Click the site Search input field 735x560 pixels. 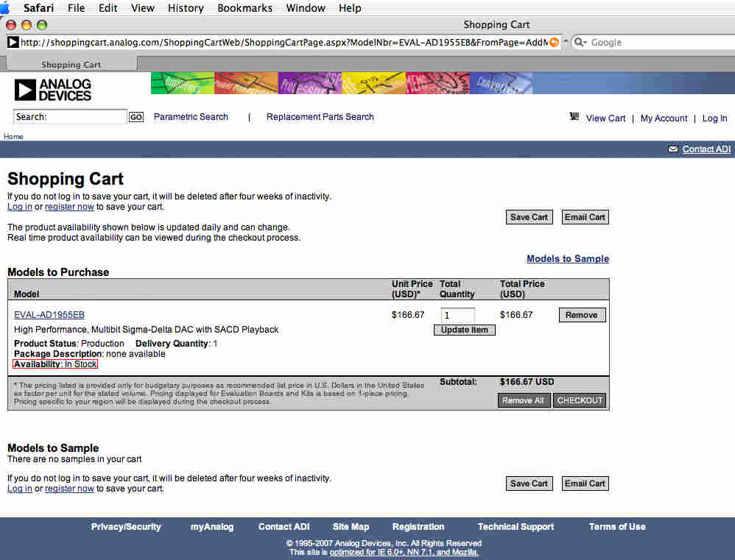pos(70,116)
